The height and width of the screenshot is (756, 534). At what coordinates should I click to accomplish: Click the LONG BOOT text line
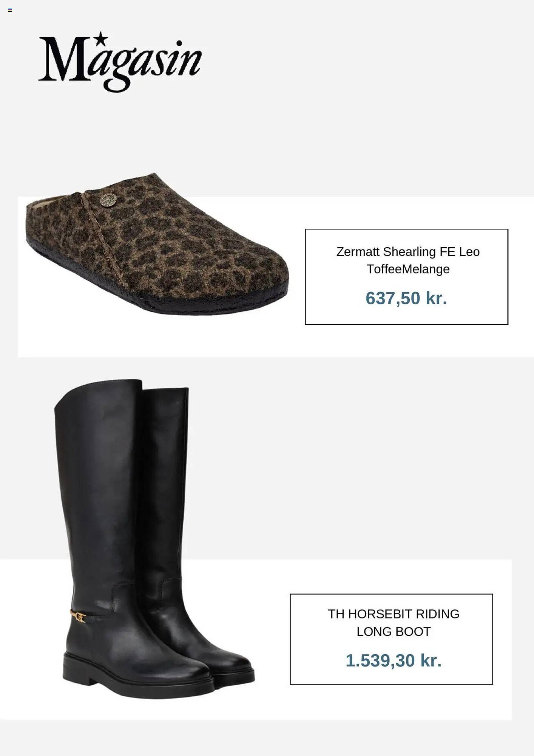[x=394, y=632]
